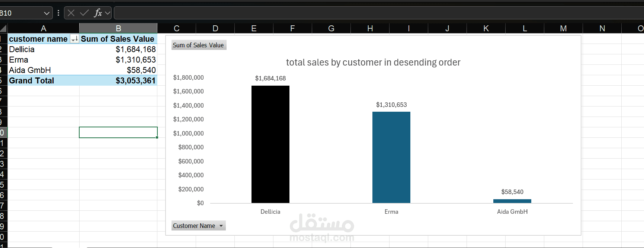Click the Enter checkmark formula bar icon
Viewport: 644px width, 248px height.
click(84, 13)
